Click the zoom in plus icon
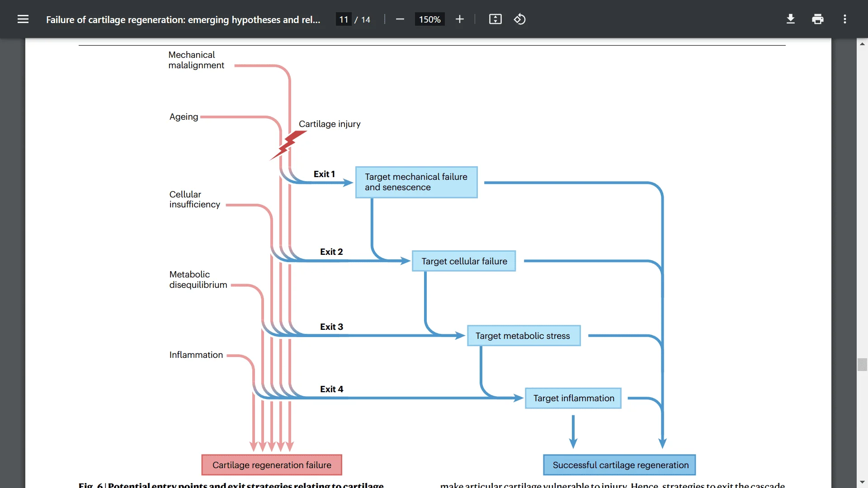 (x=459, y=19)
